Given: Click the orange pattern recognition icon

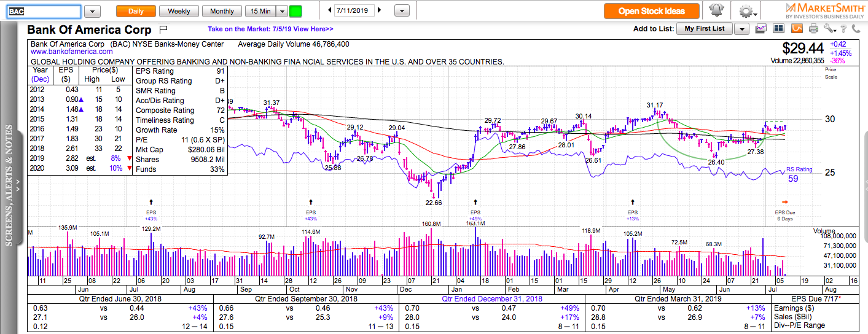Looking at the screenshot, I should [x=797, y=28].
